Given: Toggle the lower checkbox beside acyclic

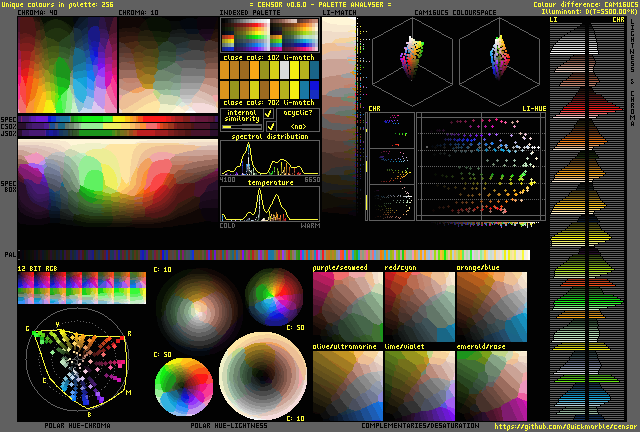Looking at the screenshot, I should (x=269, y=127).
